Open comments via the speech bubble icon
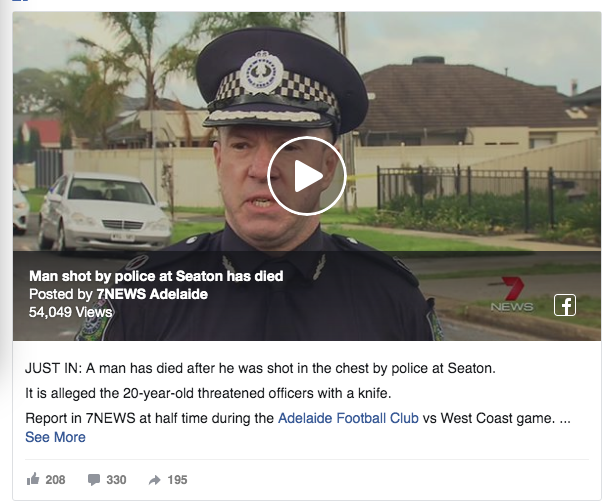Viewport: 611px width, 501px height. click(94, 480)
